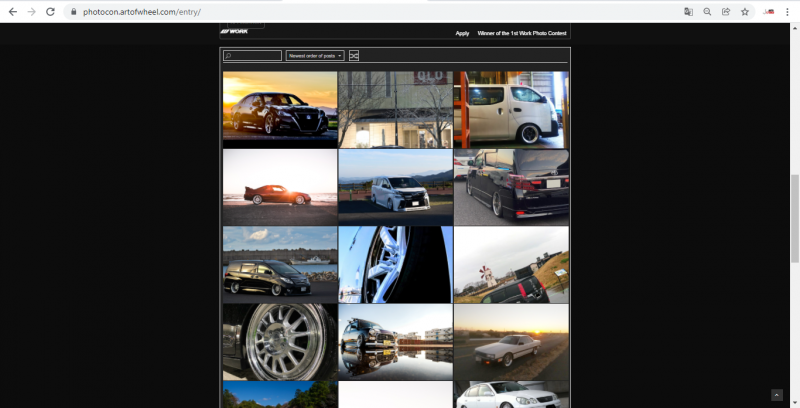The height and width of the screenshot is (408, 800).
Task: Share this page using the share icon
Action: point(726,11)
